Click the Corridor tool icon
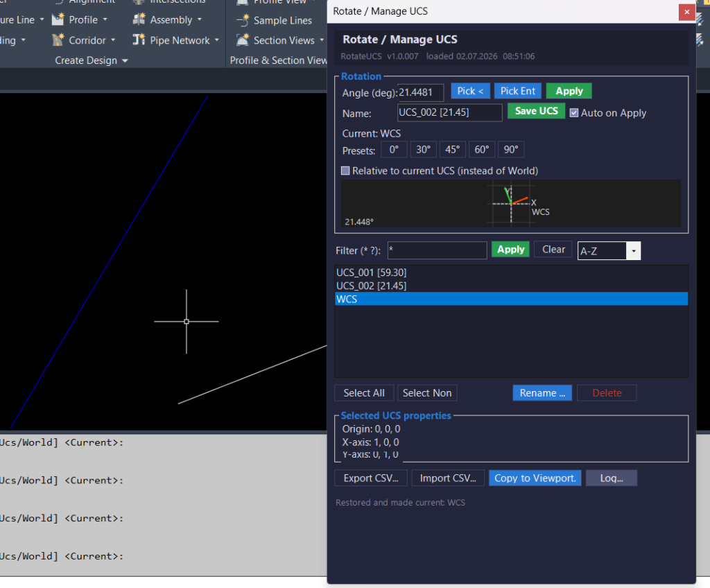The width and height of the screenshot is (710, 588). 58,40
